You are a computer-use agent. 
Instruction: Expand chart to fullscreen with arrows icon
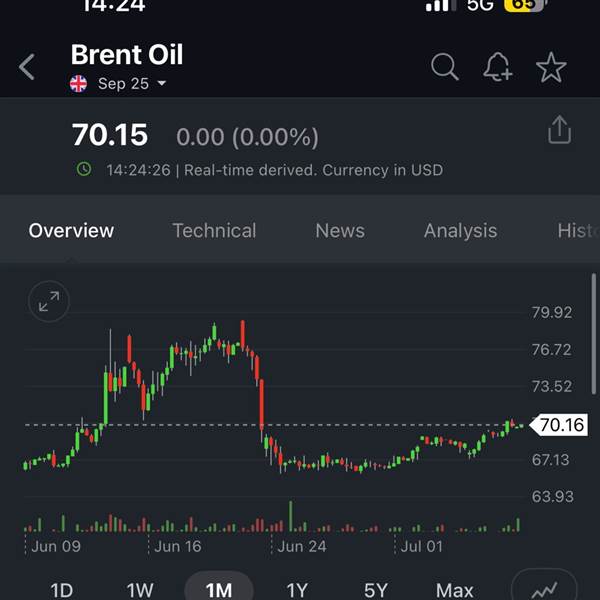point(49,301)
